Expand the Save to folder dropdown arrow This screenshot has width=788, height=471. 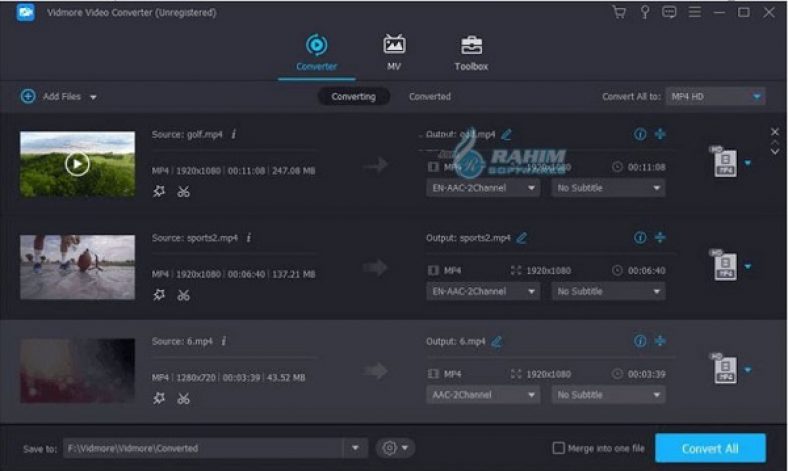(355, 448)
